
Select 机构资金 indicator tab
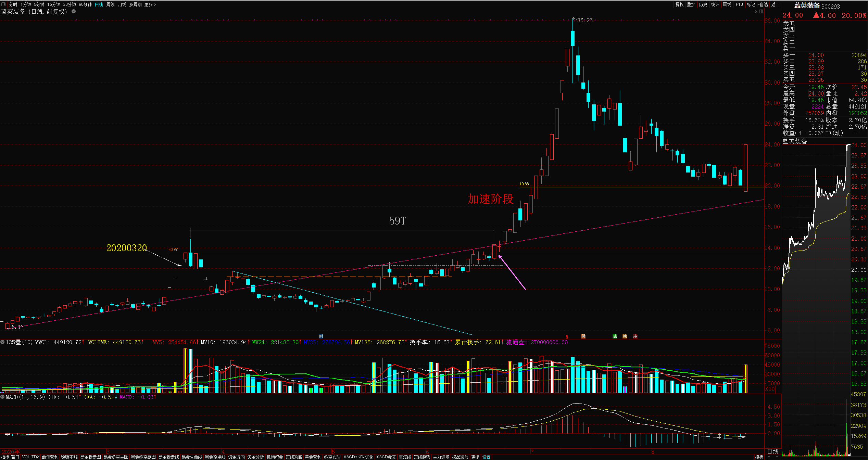coord(275,457)
